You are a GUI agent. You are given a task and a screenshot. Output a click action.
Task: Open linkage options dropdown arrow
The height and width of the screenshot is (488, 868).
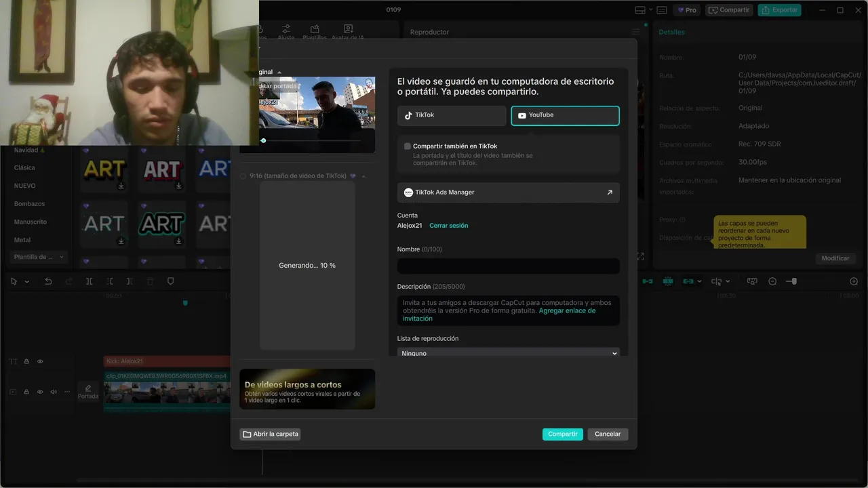click(699, 282)
